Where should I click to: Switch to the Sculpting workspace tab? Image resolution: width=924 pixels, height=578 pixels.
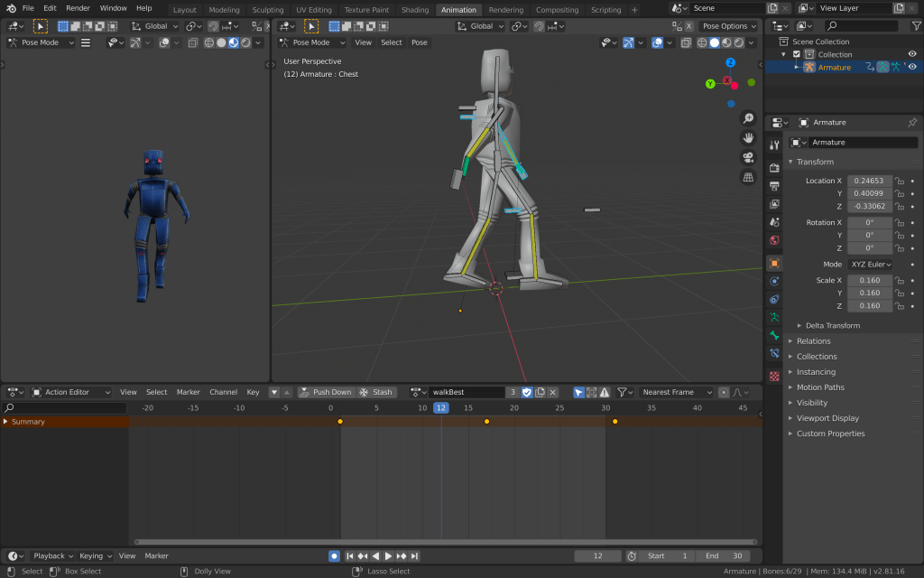pos(267,10)
